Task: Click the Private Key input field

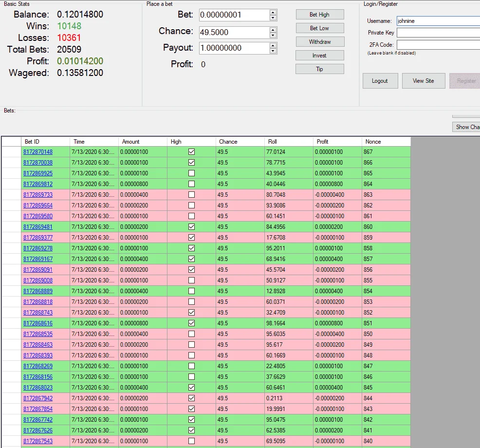Action: [438, 33]
